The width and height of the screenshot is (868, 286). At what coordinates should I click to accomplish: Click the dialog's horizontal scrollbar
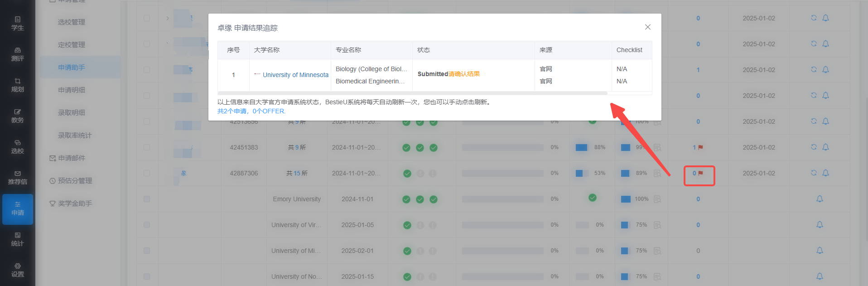412,93
